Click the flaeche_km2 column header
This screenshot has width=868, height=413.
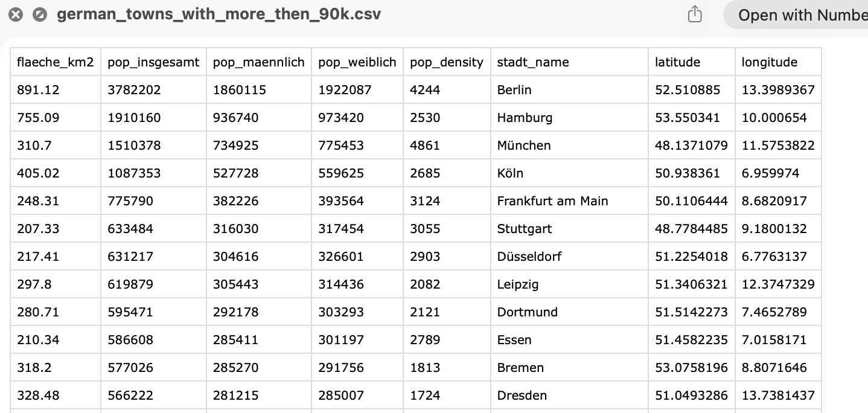coord(55,62)
